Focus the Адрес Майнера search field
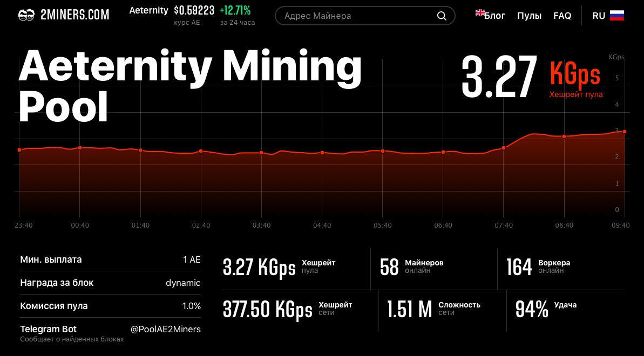This screenshot has height=356, width=644. (365, 16)
